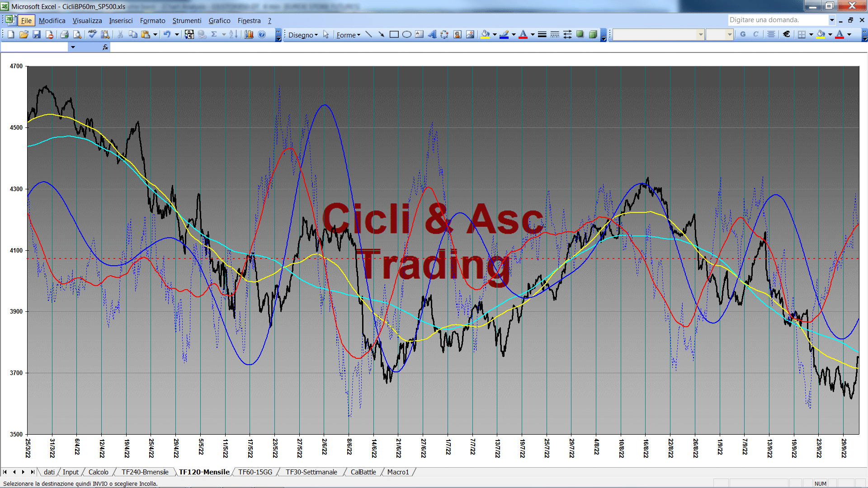Undo the last action with the curved arrow

(x=167, y=35)
